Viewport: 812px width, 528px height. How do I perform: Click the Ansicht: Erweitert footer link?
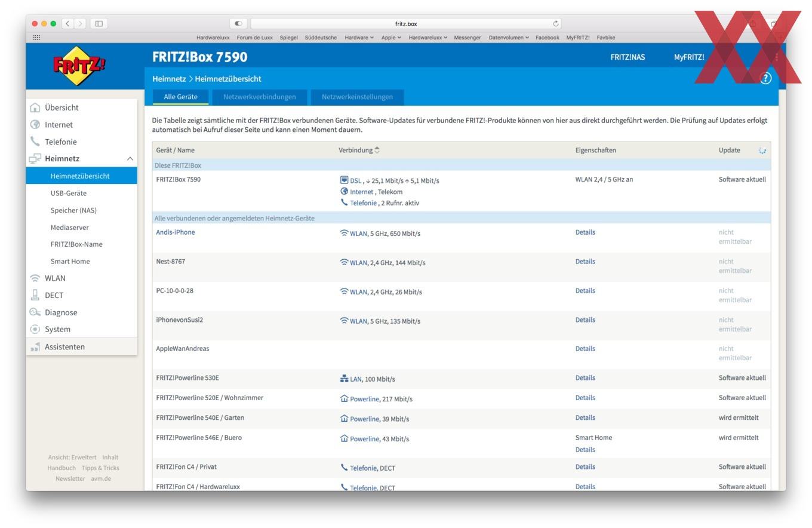tap(72, 458)
